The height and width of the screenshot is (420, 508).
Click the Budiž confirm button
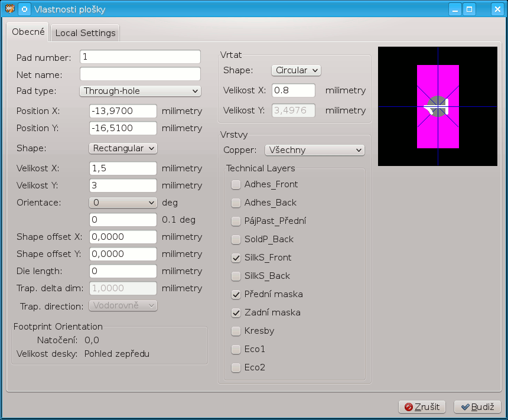click(477, 407)
